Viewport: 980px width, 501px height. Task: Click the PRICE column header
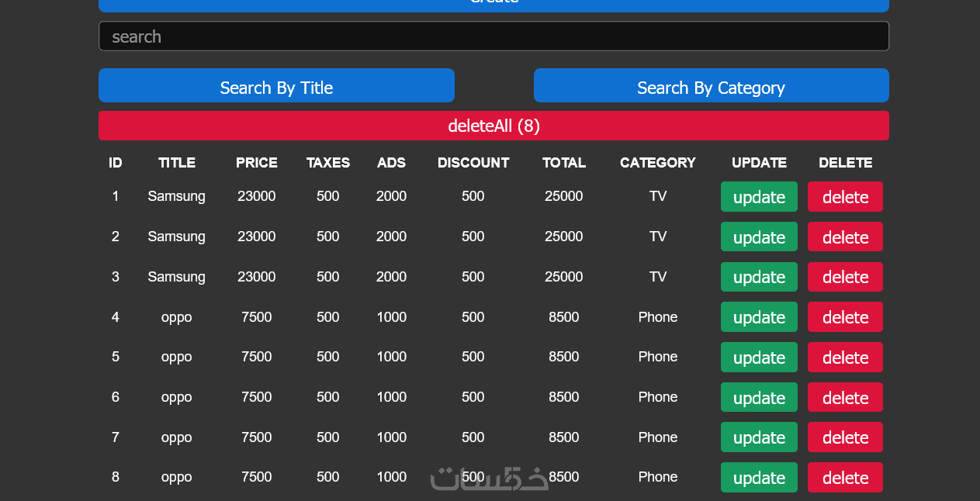pyautogui.click(x=257, y=163)
